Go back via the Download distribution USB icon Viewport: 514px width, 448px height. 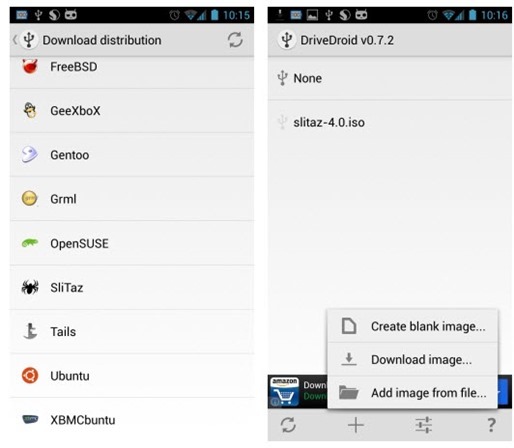point(29,40)
